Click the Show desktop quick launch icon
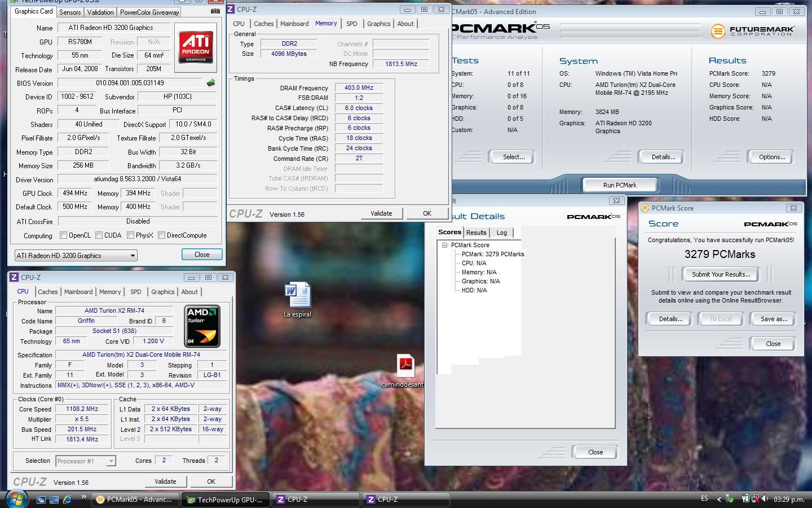The height and width of the screenshot is (508, 812). pos(54,500)
